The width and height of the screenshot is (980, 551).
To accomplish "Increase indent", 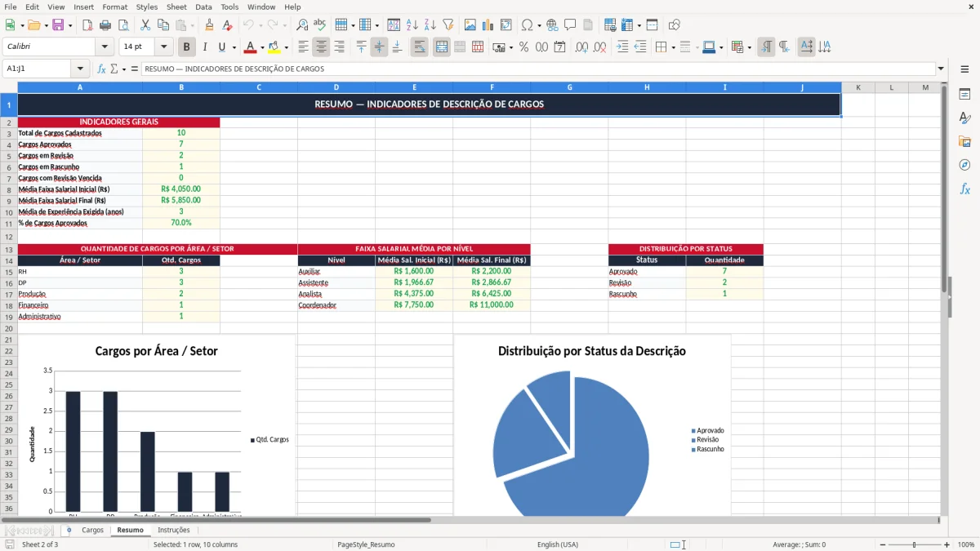I will tap(622, 47).
